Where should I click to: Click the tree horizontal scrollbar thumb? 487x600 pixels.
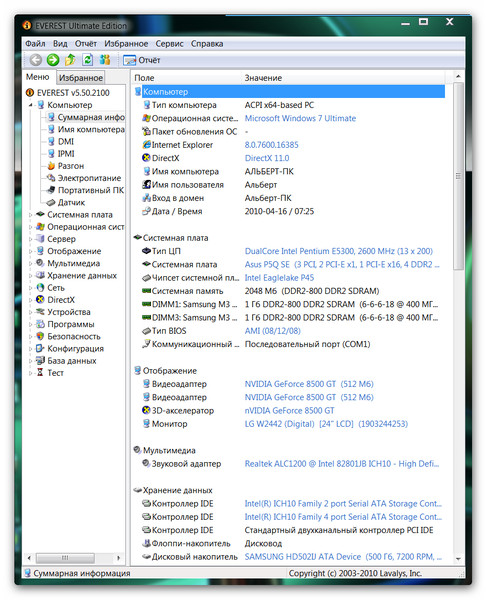pos(65,558)
